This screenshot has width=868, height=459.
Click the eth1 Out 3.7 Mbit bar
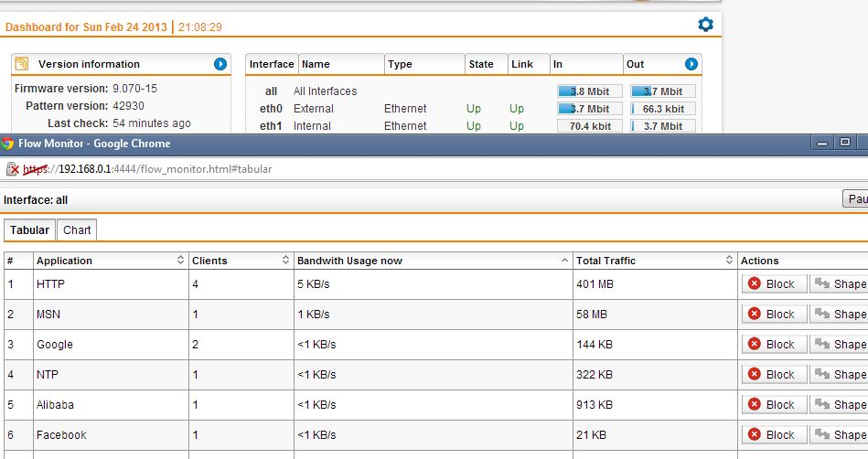point(662,126)
